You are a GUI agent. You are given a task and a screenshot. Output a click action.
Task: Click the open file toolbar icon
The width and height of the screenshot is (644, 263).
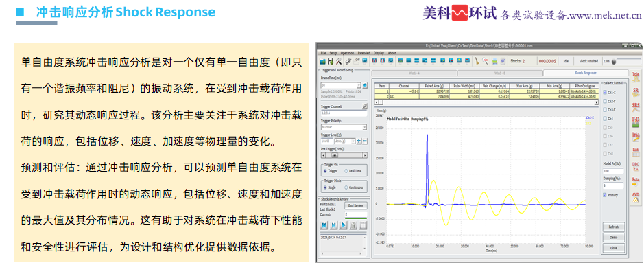click(x=323, y=62)
